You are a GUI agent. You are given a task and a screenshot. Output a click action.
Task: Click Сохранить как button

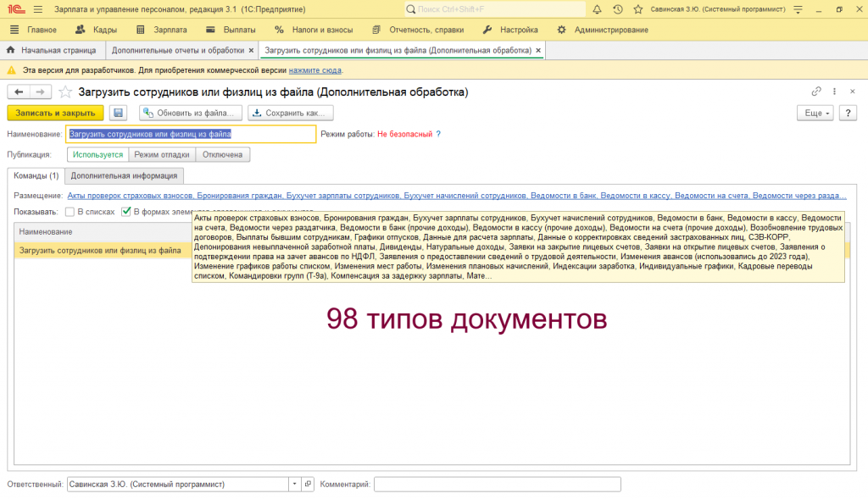[x=290, y=113]
